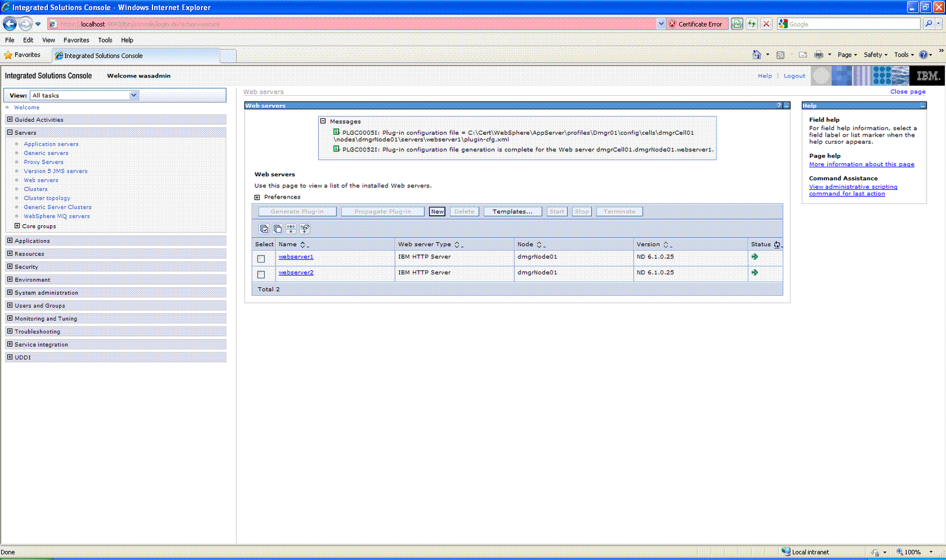This screenshot has height=560, width=946.
Task: Click the Templates... button
Action: click(x=513, y=212)
